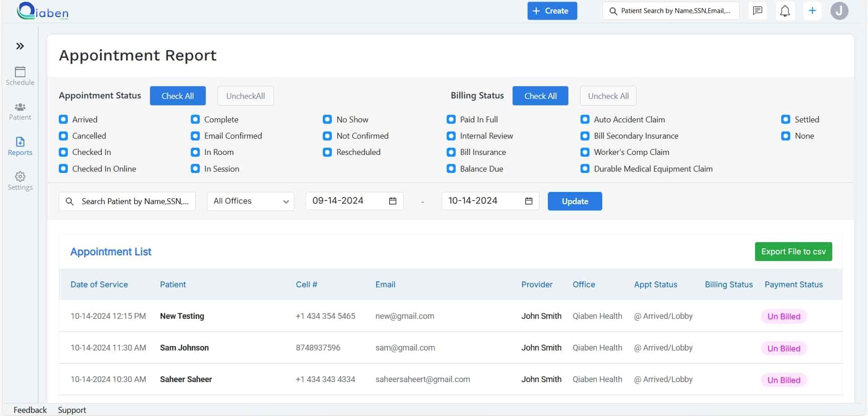Toggle the Auto Accident Claim checkbox

[585, 119]
